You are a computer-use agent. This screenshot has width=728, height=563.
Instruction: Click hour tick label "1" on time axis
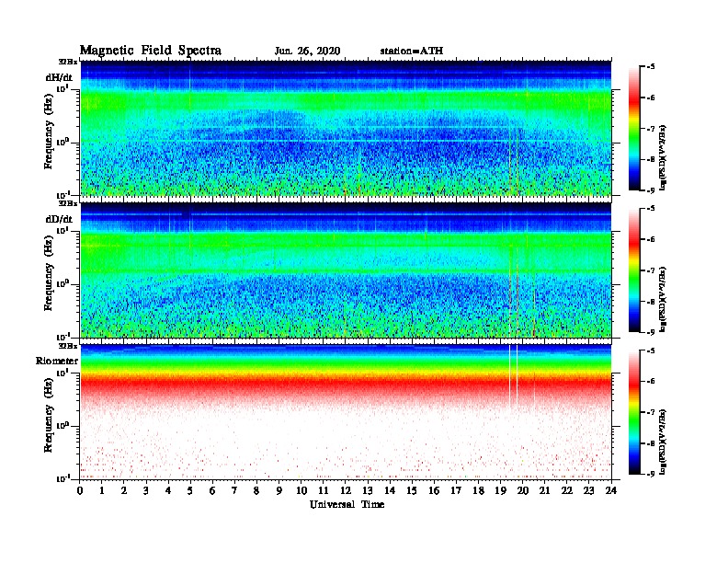click(x=102, y=491)
